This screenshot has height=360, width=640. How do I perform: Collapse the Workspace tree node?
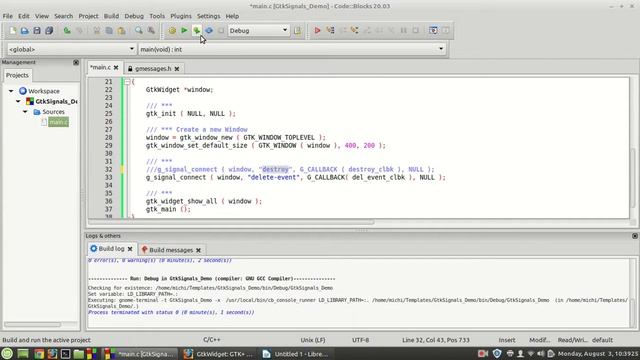pyautogui.click(x=11, y=91)
